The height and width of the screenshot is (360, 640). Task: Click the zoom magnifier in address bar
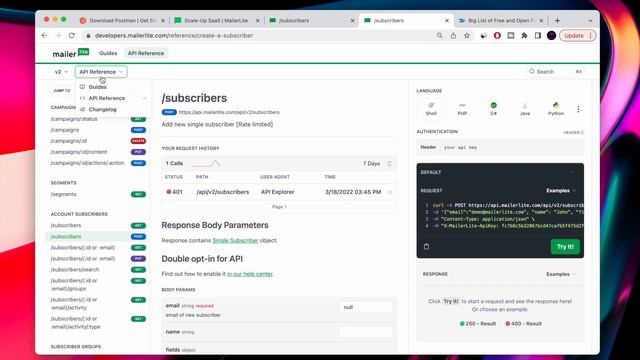tap(440, 36)
